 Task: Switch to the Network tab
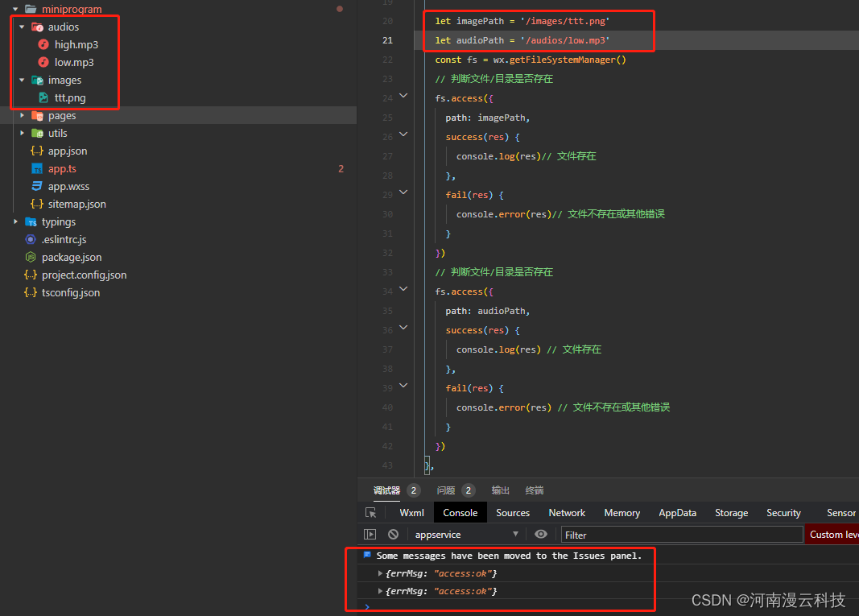(567, 513)
